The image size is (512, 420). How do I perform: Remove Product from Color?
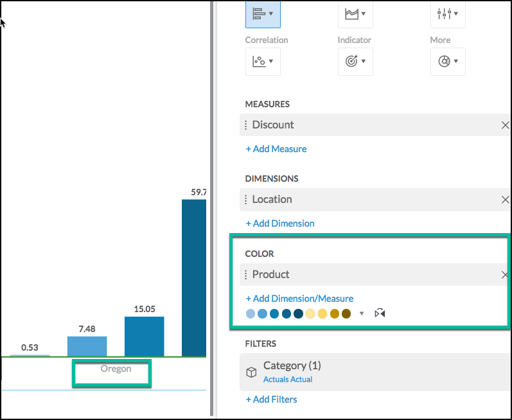(505, 275)
